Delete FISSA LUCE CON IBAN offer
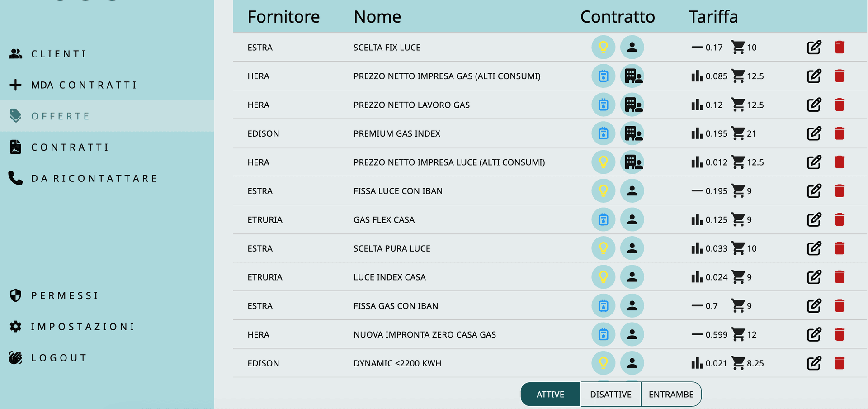 pyautogui.click(x=840, y=191)
